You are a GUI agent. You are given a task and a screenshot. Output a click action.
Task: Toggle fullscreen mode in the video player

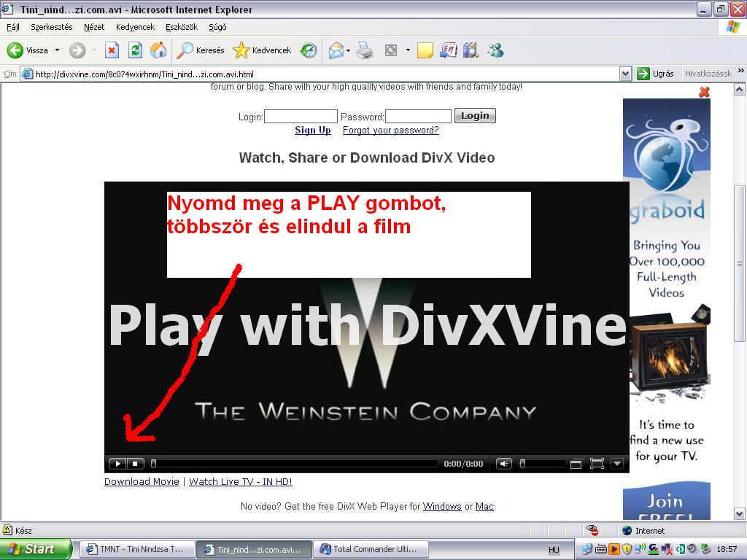(x=597, y=464)
